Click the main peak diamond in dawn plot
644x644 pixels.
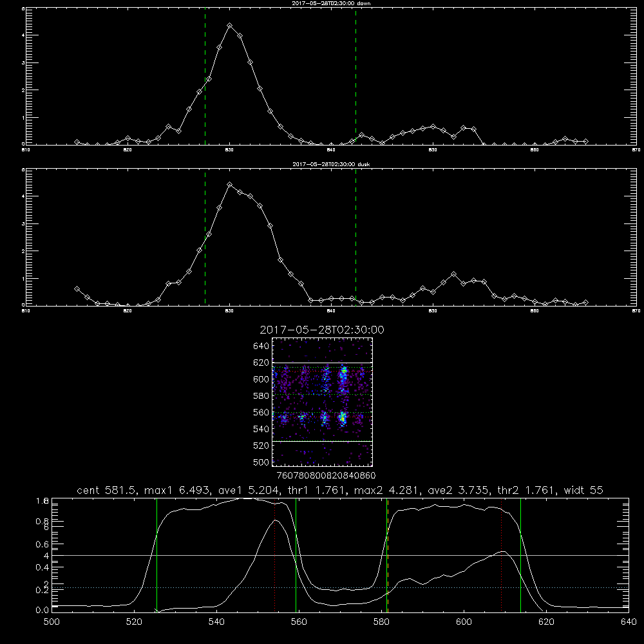(230, 26)
